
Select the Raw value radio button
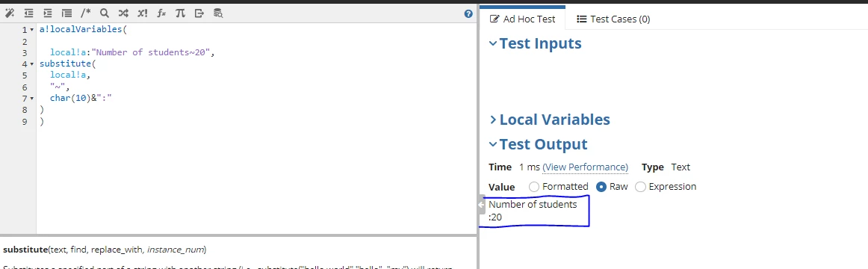(601, 187)
